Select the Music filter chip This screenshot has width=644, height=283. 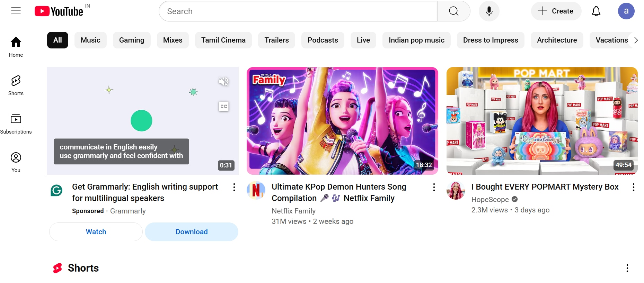point(90,40)
